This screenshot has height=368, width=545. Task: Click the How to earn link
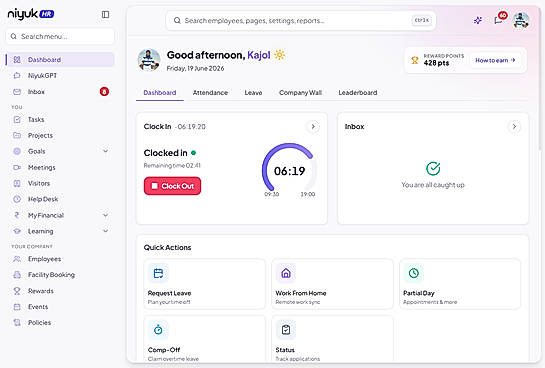[x=495, y=60]
